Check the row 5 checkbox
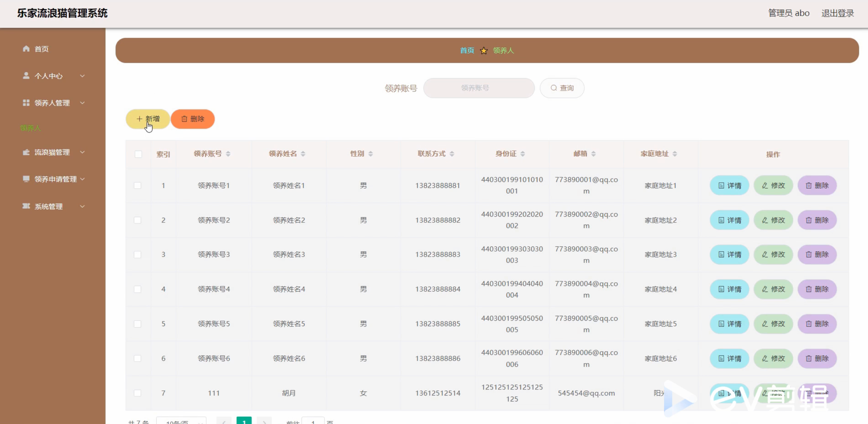This screenshot has width=868, height=424. [x=137, y=324]
